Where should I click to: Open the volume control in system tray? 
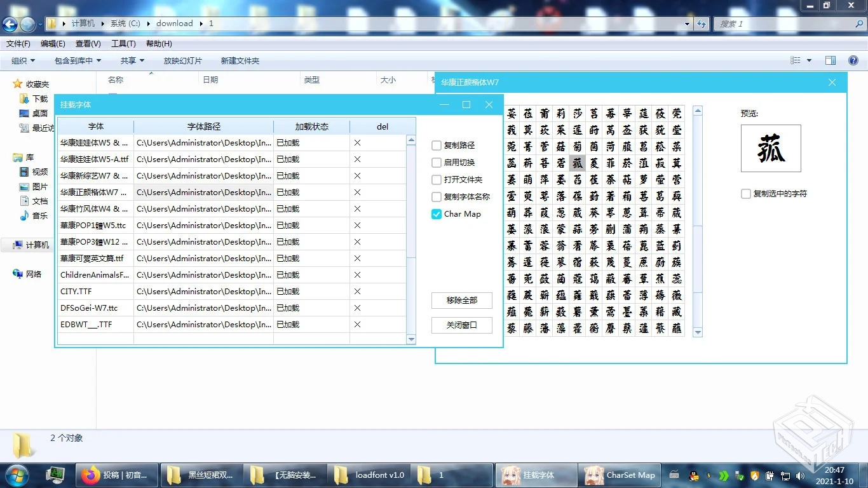[x=799, y=475]
